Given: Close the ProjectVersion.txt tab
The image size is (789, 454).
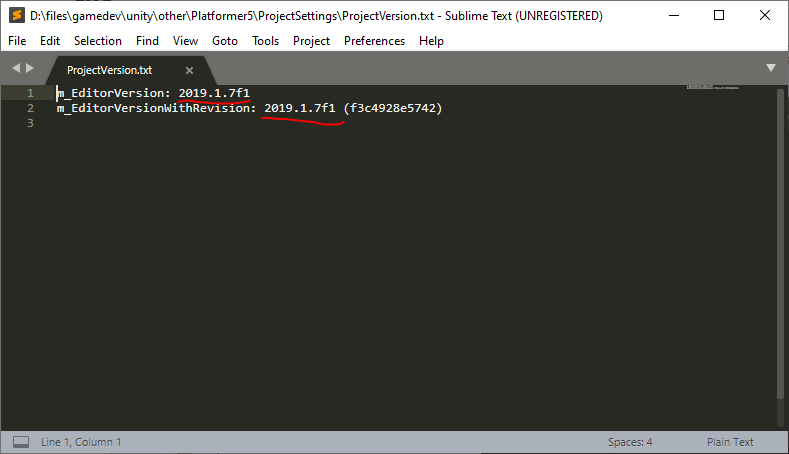Looking at the screenshot, I should tap(189, 70).
